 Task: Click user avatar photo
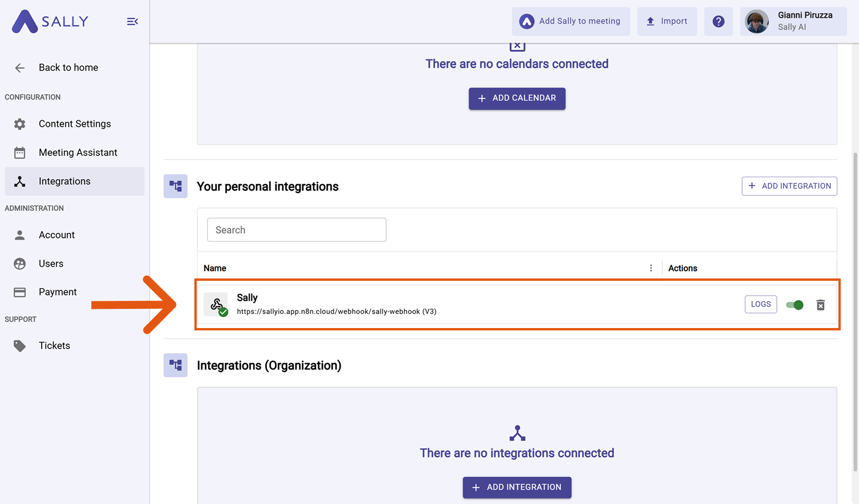tap(757, 22)
